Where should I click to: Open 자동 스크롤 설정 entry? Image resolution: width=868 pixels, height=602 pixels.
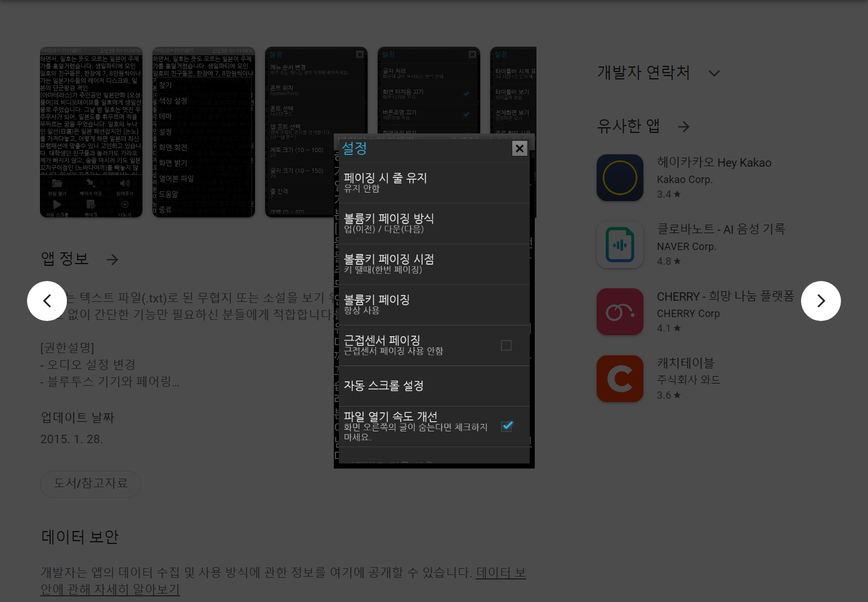434,386
